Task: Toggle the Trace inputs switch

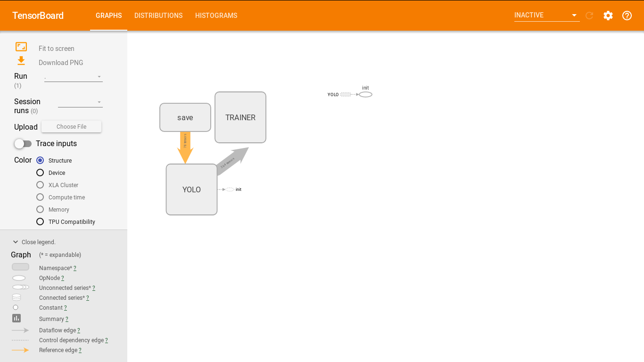Action: tap(23, 144)
